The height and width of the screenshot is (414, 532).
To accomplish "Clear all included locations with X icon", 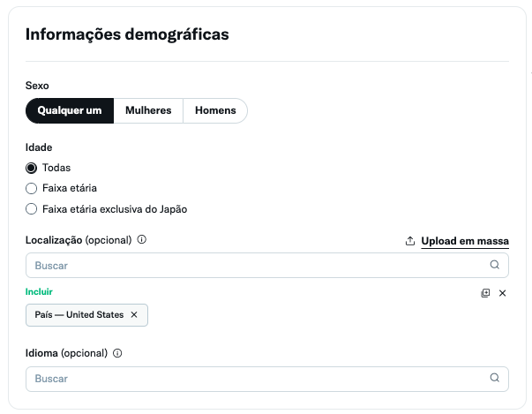I will coord(503,293).
